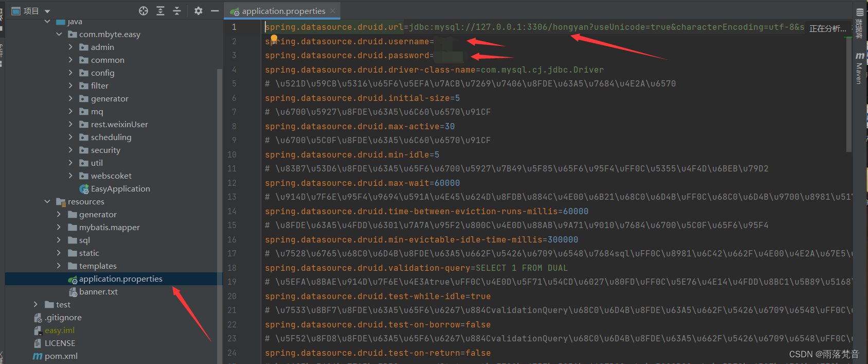Viewport: 868px width, 364px height.
Task: Close the application.properties editor tab
Action: coord(333,11)
